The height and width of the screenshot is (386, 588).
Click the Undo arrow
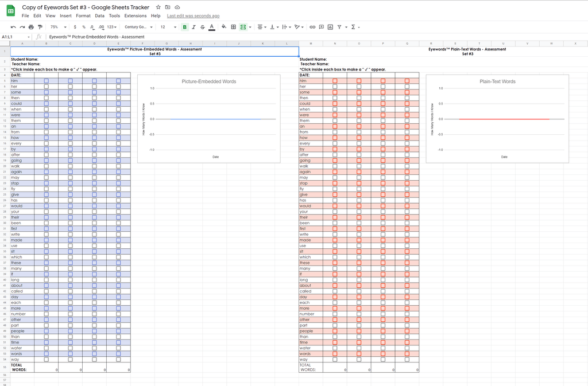point(13,27)
